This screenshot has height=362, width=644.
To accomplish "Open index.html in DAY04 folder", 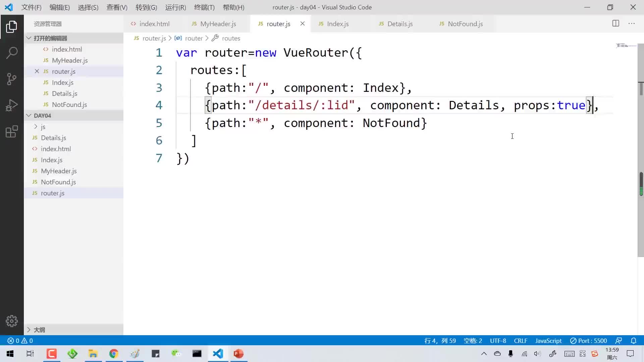I will pyautogui.click(x=73, y=149).
